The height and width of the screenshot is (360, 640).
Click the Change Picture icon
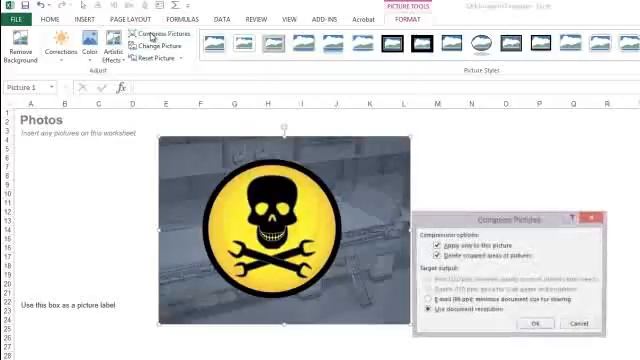pos(132,46)
